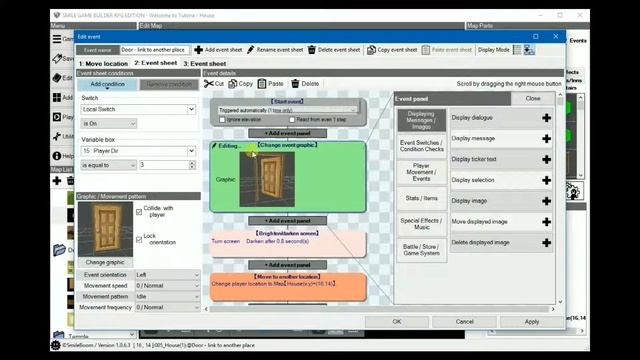Select the list Display Mode icon
This screenshot has width=640, height=360.
click(x=517, y=50)
